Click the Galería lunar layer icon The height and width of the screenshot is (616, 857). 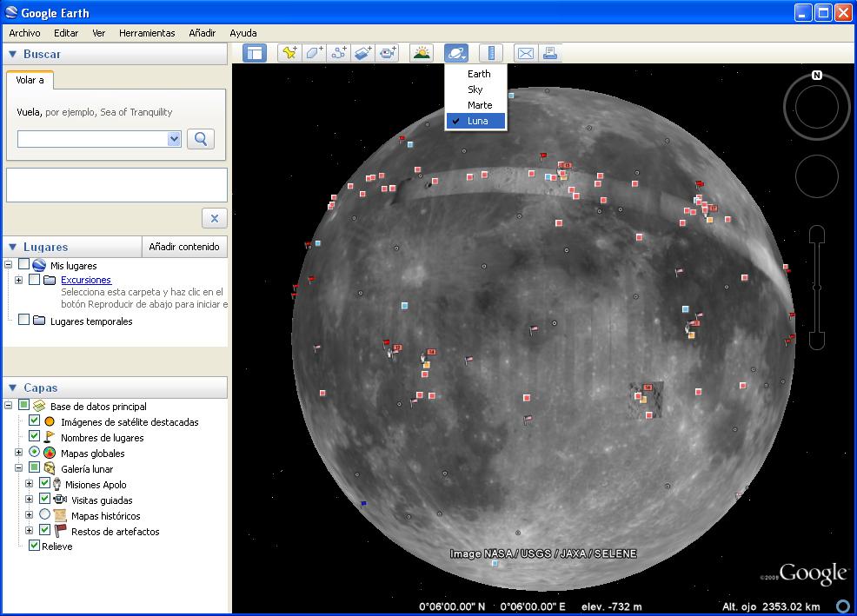pos(50,468)
